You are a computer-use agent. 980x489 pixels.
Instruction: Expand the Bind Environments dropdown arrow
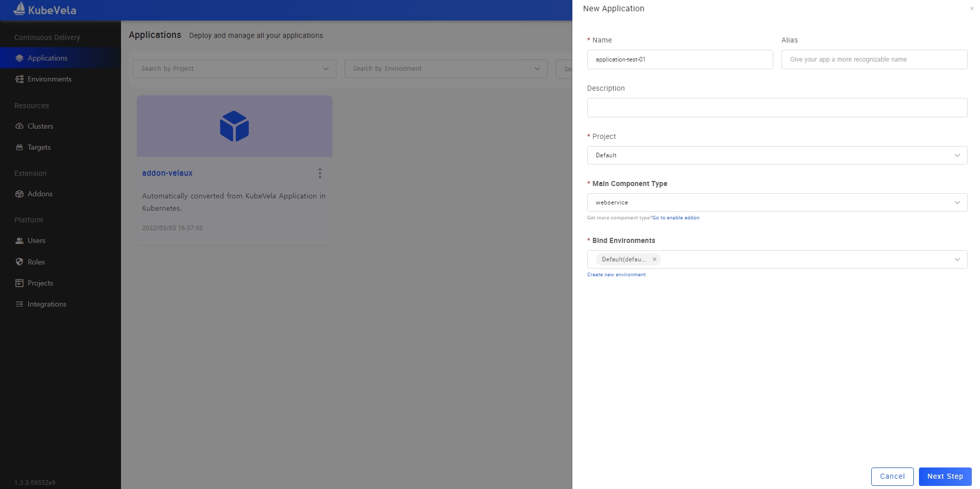957,259
